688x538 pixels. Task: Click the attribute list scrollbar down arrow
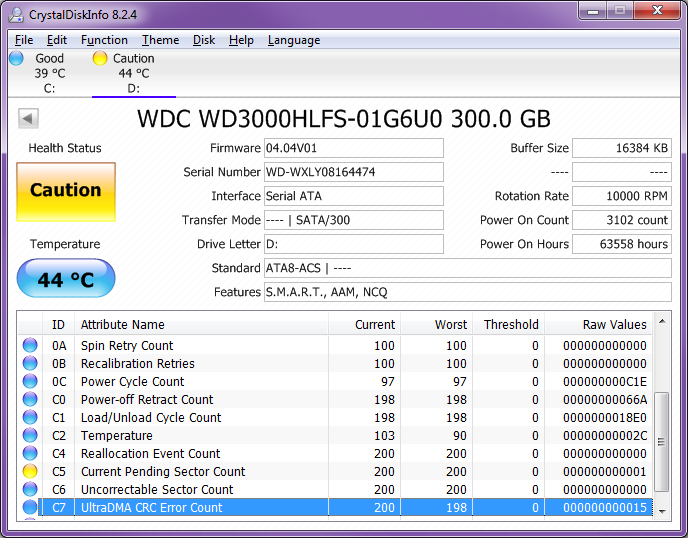(x=662, y=512)
